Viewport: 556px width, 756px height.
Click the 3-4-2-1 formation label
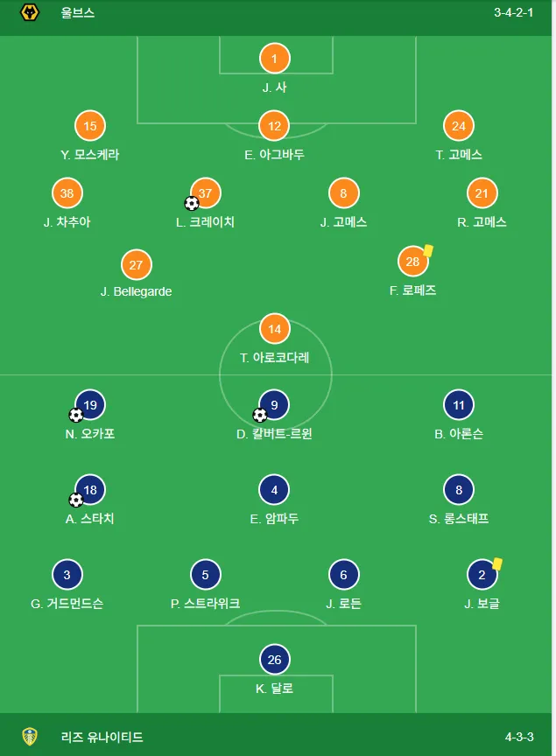(x=513, y=12)
